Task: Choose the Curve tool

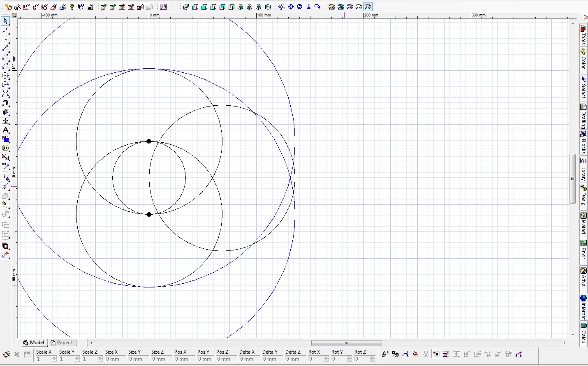Action: tap(5, 94)
